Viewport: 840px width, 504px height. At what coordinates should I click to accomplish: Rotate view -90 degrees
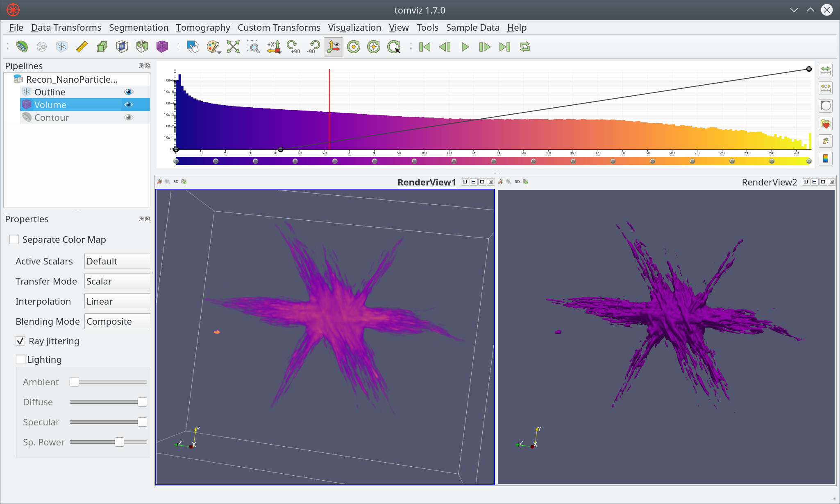(313, 47)
